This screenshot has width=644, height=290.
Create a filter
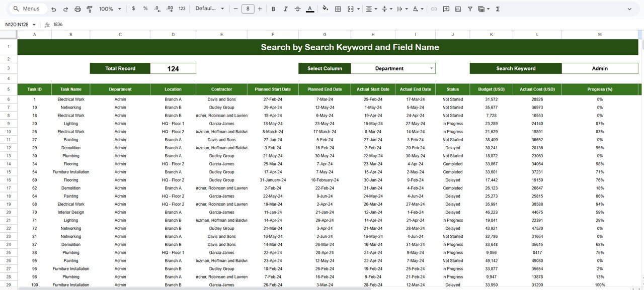click(470, 9)
